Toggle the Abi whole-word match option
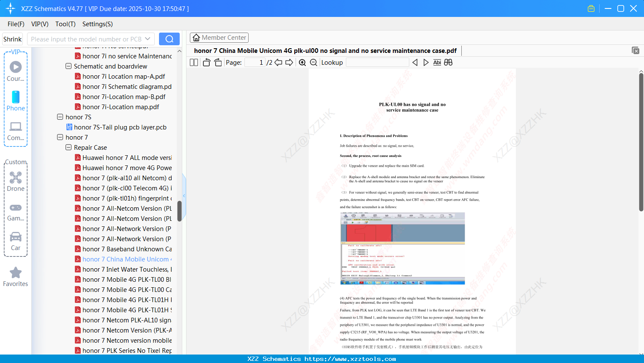 click(x=437, y=63)
